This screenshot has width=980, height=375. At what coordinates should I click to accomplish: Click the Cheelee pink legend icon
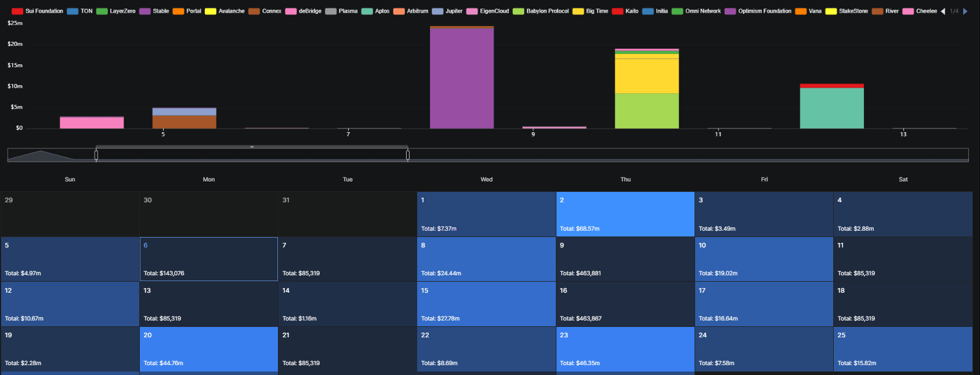click(x=908, y=11)
